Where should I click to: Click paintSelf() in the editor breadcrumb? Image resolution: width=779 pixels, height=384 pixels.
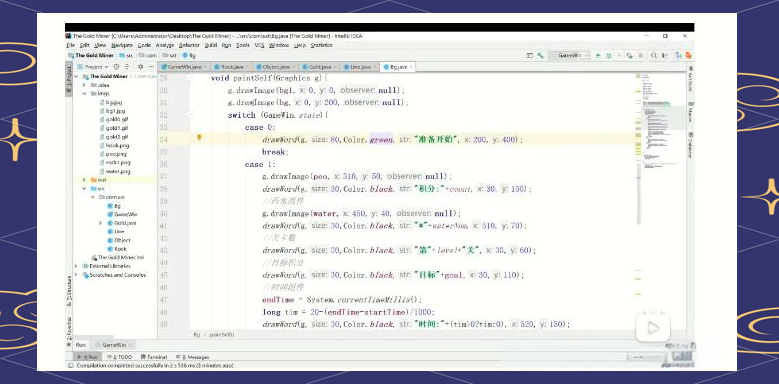click(222, 335)
